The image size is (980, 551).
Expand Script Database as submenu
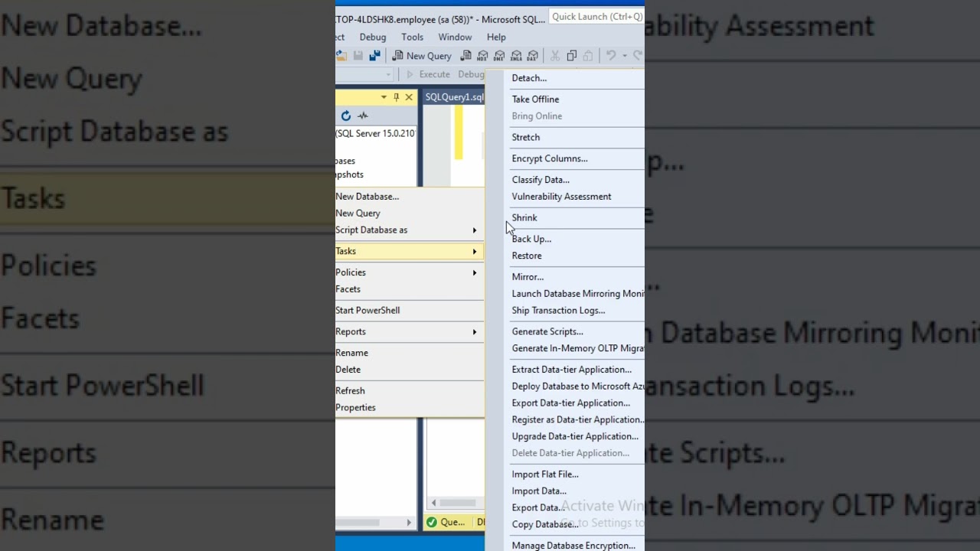(x=410, y=230)
